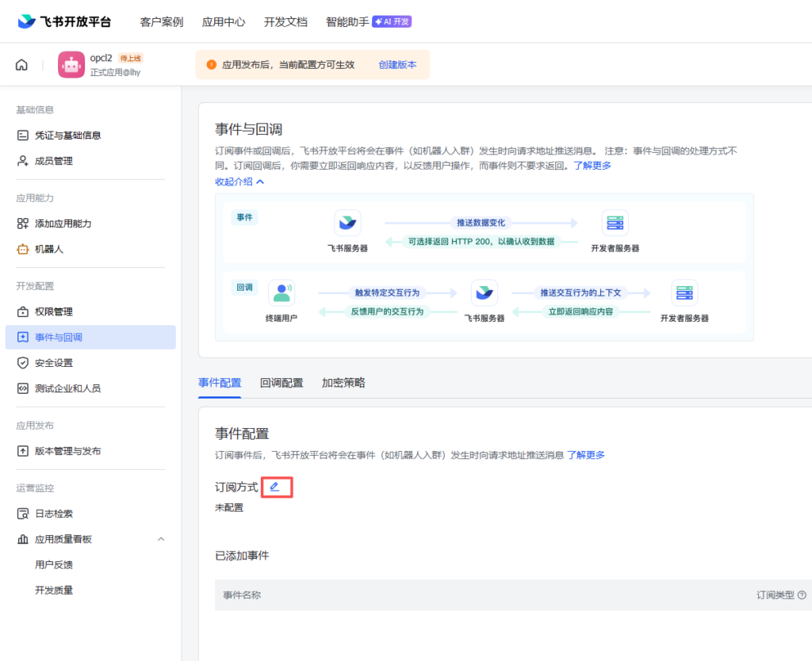Open 开发文档 in top navigation
This screenshot has height=661, width=812.
click(285, 21)
